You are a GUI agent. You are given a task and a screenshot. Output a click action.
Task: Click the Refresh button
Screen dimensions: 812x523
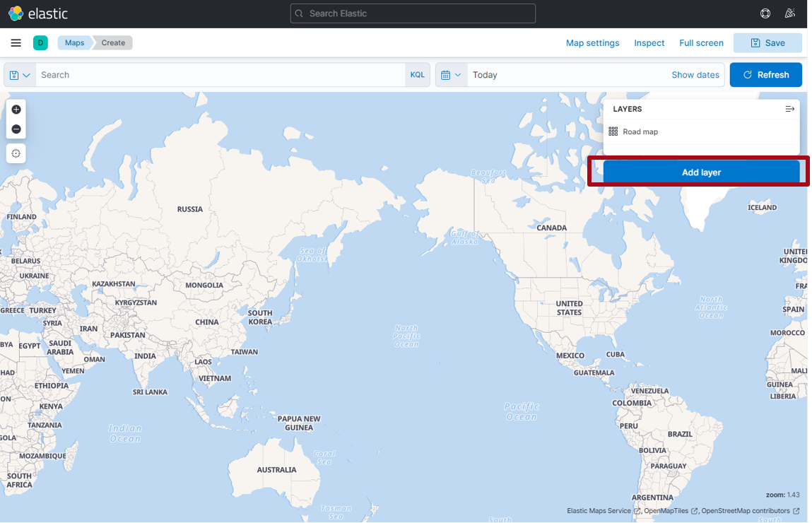pos(765,75)
